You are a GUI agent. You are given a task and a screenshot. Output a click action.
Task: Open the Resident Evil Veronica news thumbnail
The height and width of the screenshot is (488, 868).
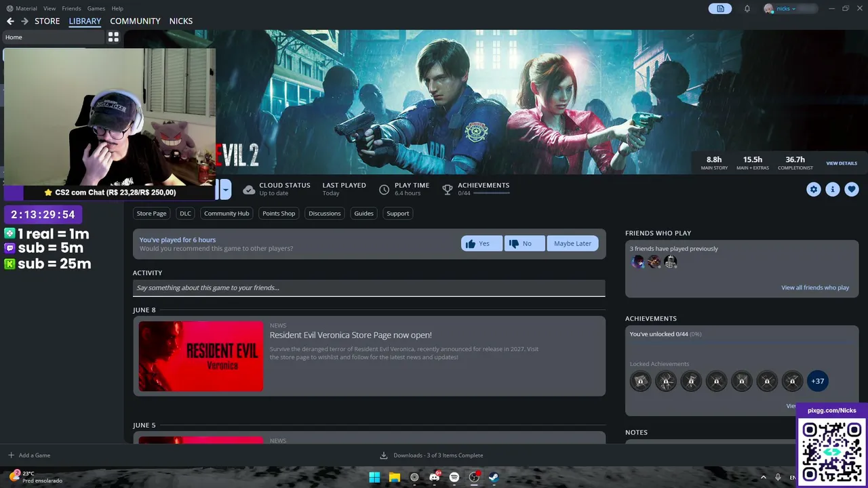201,356
